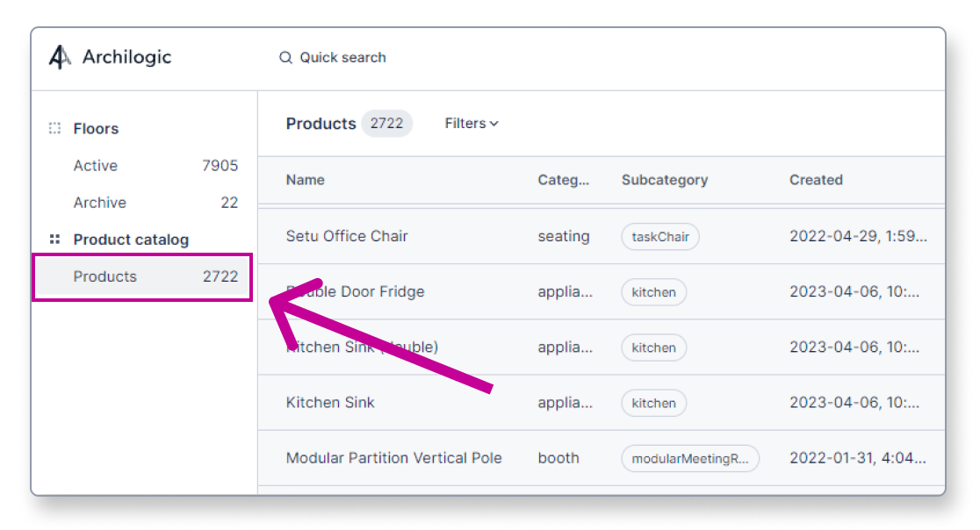Screen dimensions: 980x530
Task: Click the dashed-square icon beside Floors
Action: click(x=54, y=128)
